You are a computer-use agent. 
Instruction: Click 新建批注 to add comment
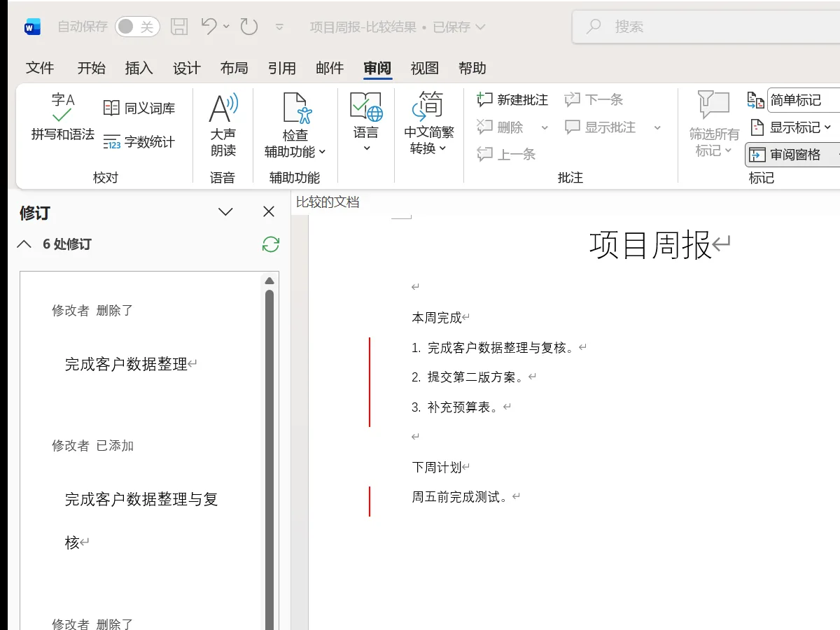512,99
